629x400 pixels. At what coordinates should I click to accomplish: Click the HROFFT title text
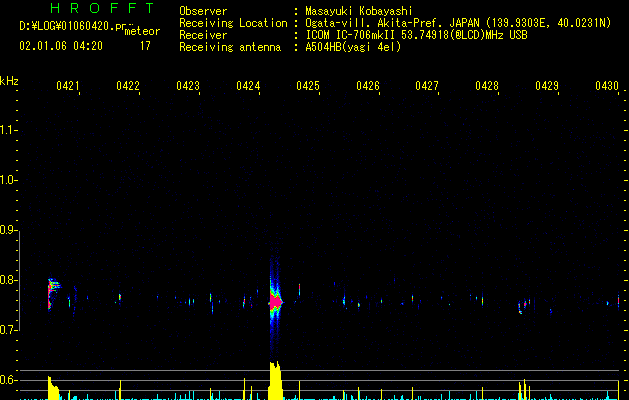point(103,8)
